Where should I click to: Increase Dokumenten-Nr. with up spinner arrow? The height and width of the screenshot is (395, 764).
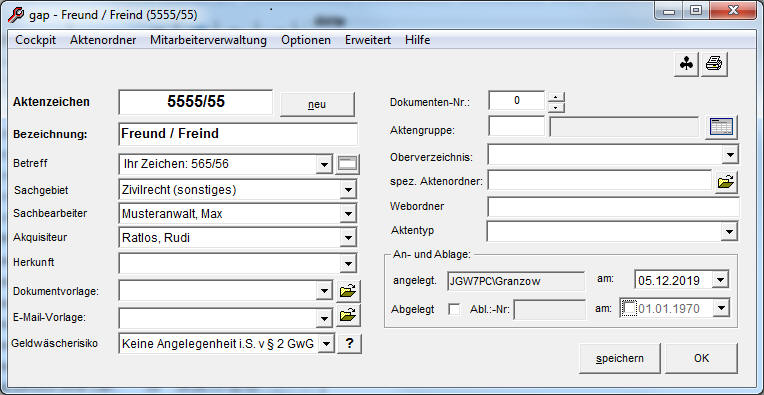tap(556, 96)
